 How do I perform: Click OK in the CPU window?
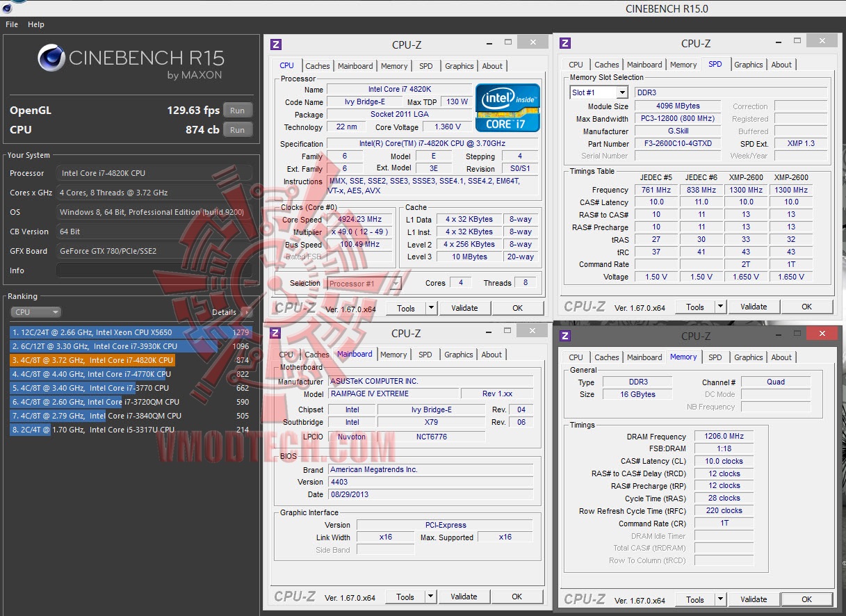518,308
